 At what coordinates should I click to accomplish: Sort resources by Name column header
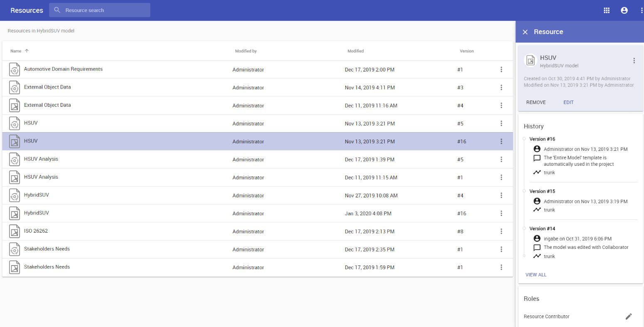(x=16, y=51)
